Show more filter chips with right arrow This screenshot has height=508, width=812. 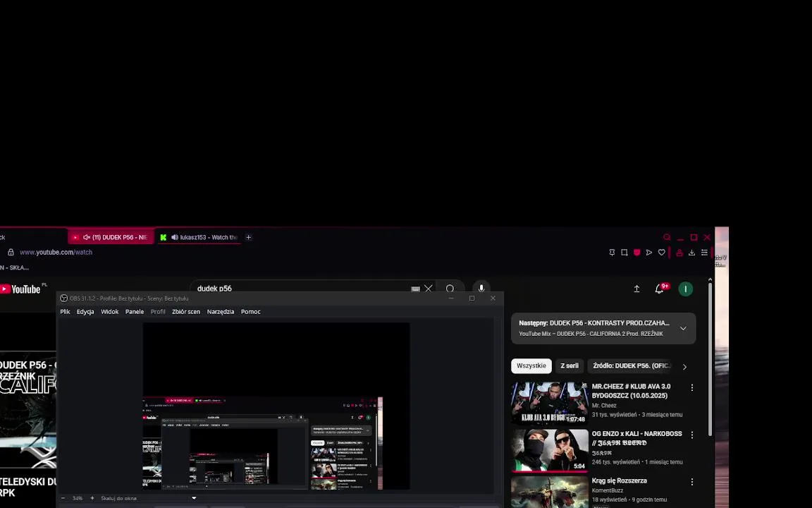click(684, 366)
